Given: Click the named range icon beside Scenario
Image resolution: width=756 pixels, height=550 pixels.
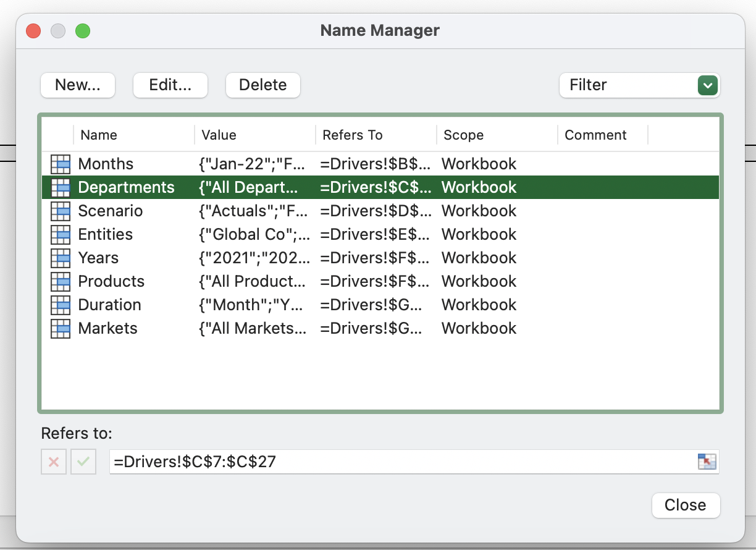Looking at the screenshot, I should [x=60, y=211].
